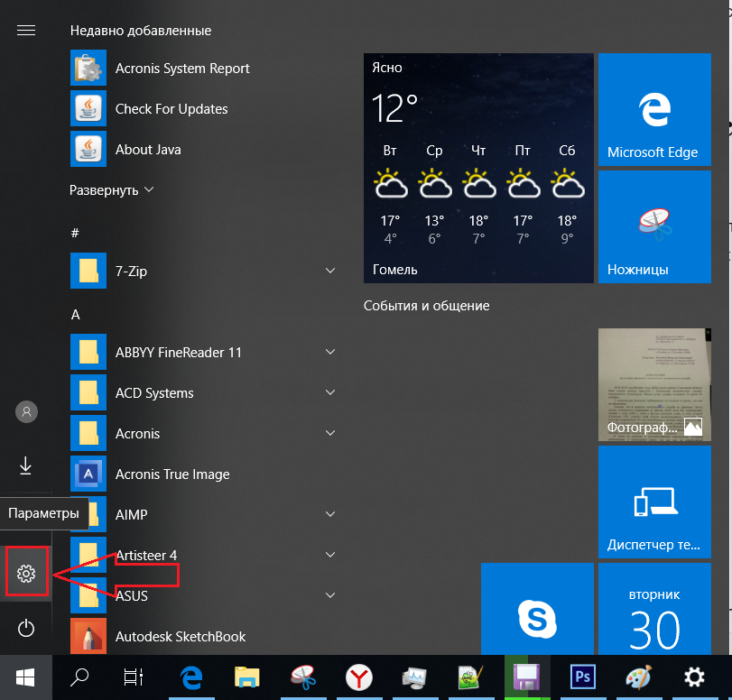Screen dimensions: 732x700
Task: Open Photoshop from the taskbar
Action: tap(582, 677)
